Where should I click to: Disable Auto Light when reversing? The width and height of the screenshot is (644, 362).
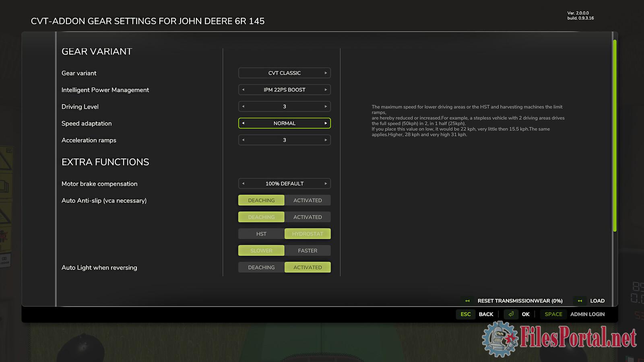pos(261,267)
